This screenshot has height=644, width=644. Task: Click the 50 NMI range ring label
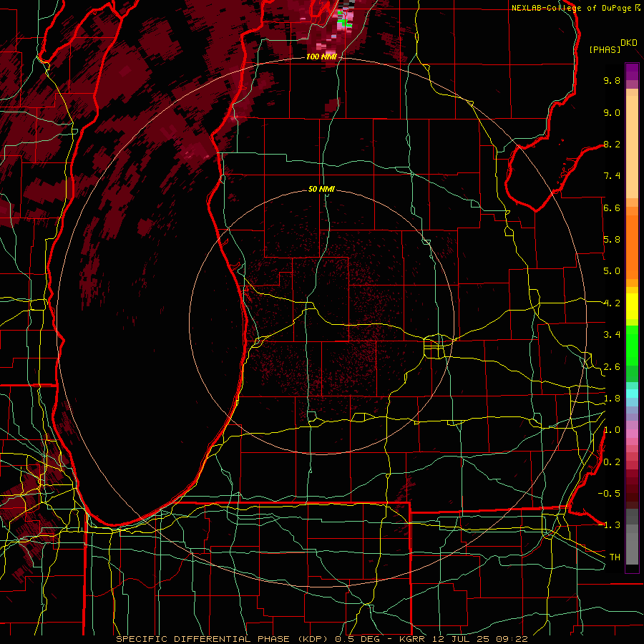[x=321, y=189]
